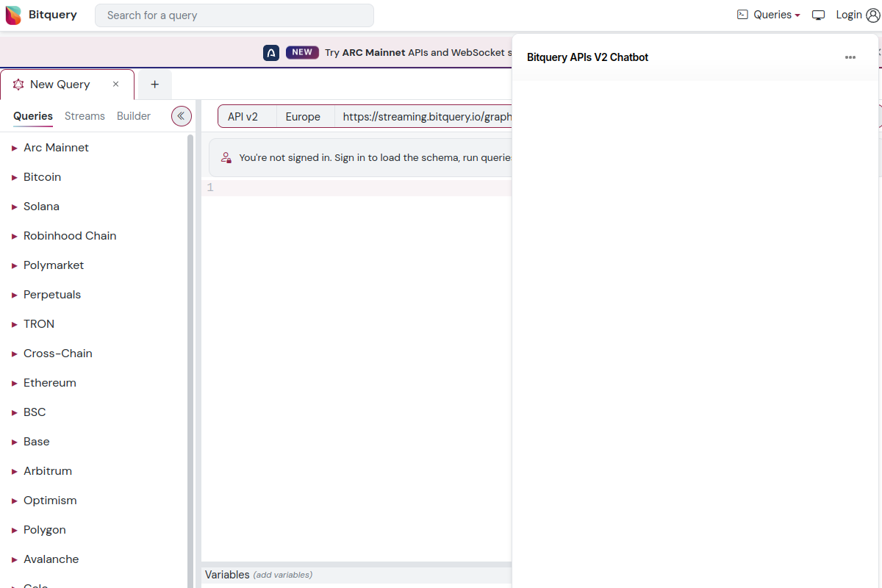Screen dimensions: 882x588
Task: Select the BSC tree item
Action: click(35, 412)
